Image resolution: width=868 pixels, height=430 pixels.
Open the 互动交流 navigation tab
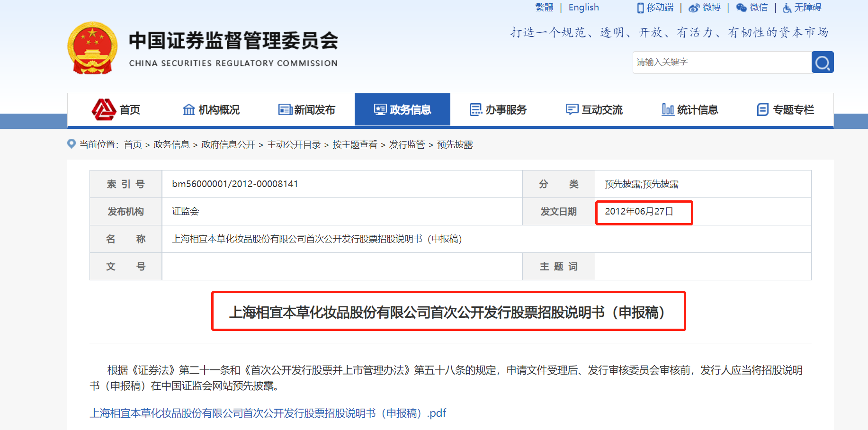(x=594, y=109)
